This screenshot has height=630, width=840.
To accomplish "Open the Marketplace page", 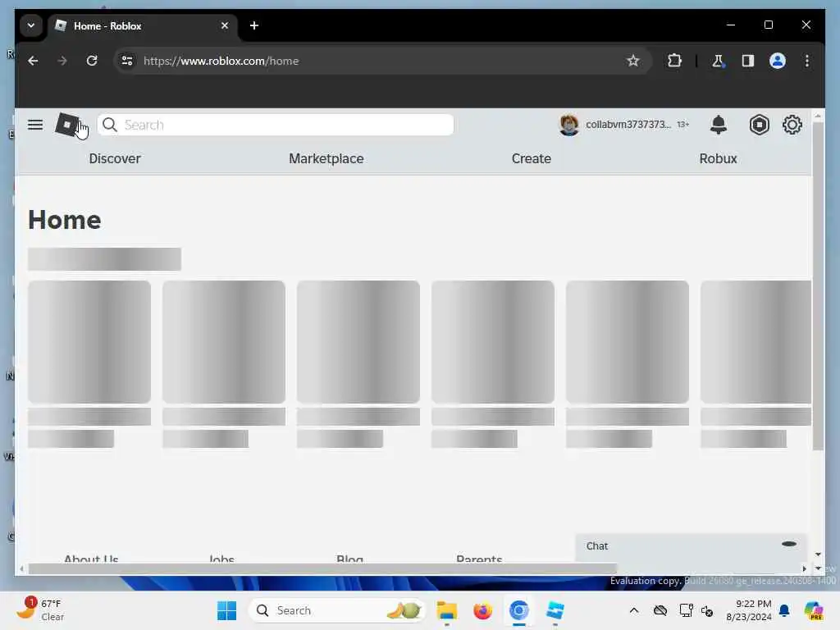I will 326,158.
